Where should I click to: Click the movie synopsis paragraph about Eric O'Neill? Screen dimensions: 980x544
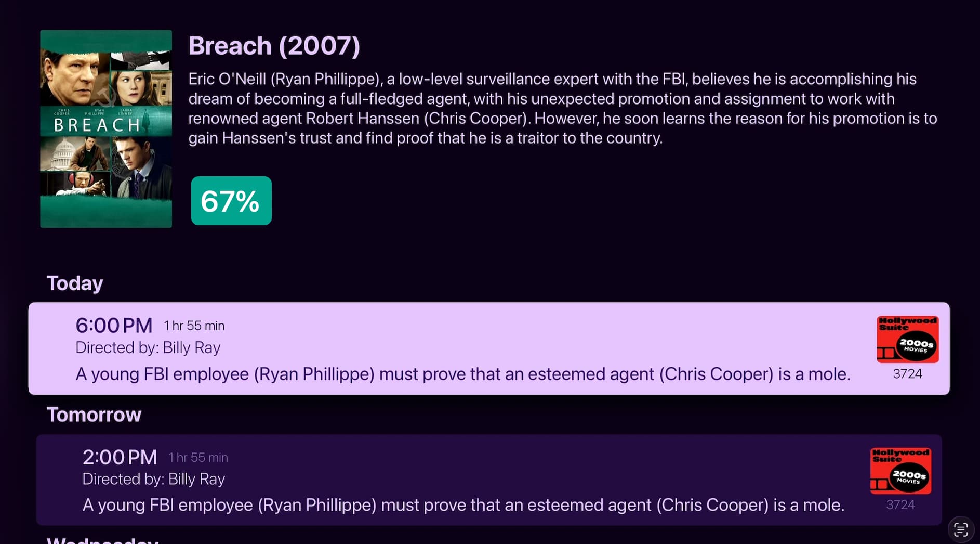[x=562, y=108]
